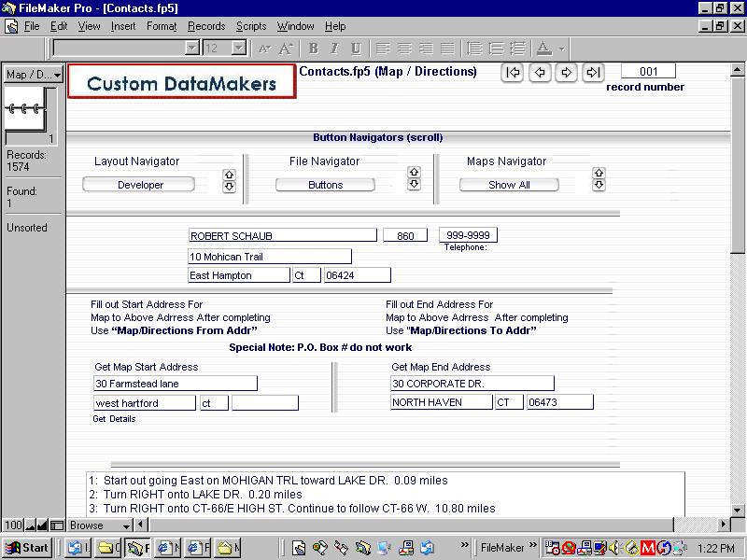Toggle italic formatting

(334, 49)
